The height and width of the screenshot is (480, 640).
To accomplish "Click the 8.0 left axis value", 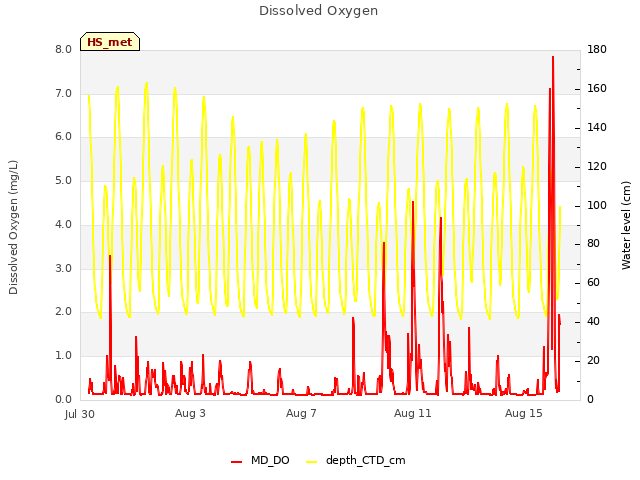I will coord(63,49).
